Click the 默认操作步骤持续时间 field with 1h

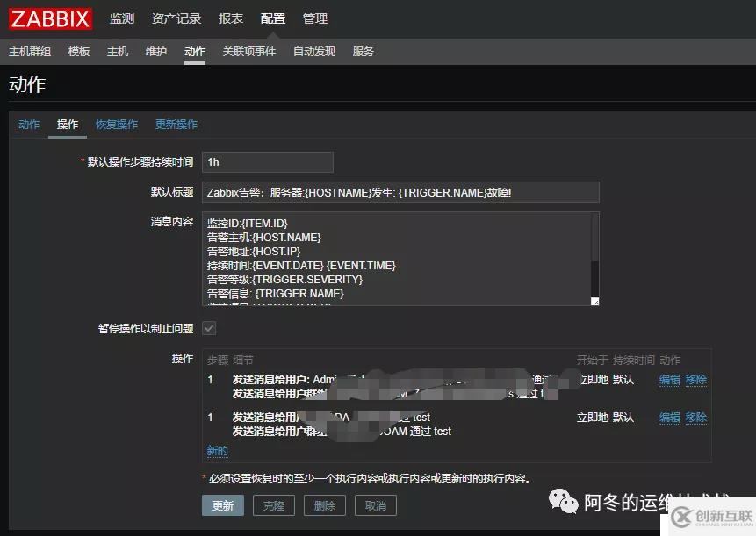pos(268,162)
